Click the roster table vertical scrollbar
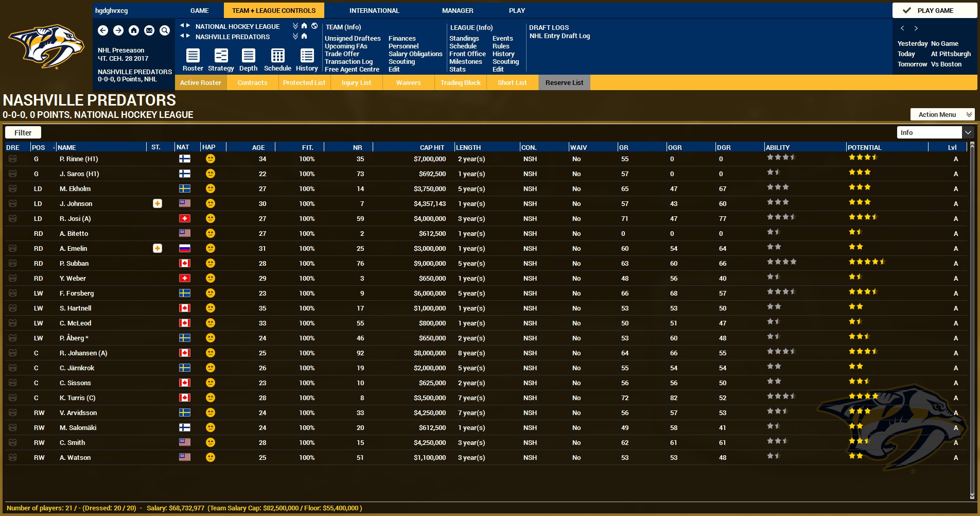 972,320
